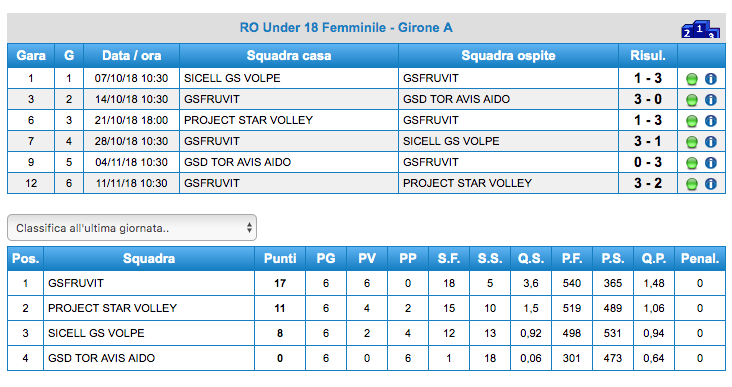732x387 pixels.
Task: Click RO Under 18 Femminile - Girone A title
Action: [346, 28]
